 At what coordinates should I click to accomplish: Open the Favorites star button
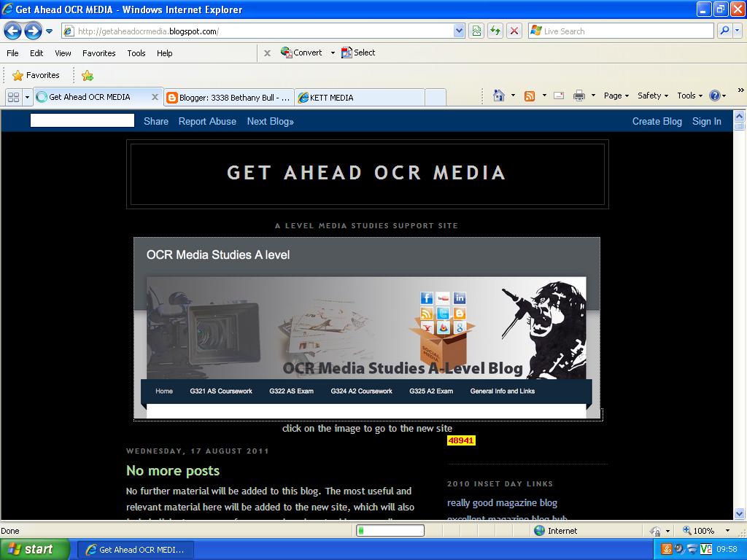[36, 75]
